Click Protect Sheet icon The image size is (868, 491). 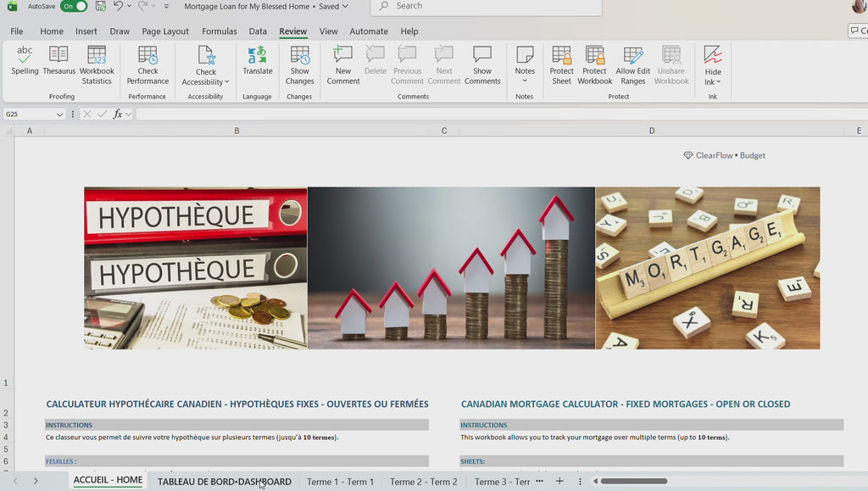pyautogui.click(x=561, y=65)
